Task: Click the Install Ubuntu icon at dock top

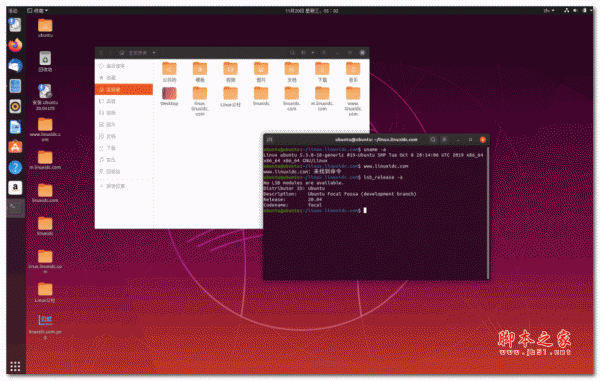Action: (15, 25)
